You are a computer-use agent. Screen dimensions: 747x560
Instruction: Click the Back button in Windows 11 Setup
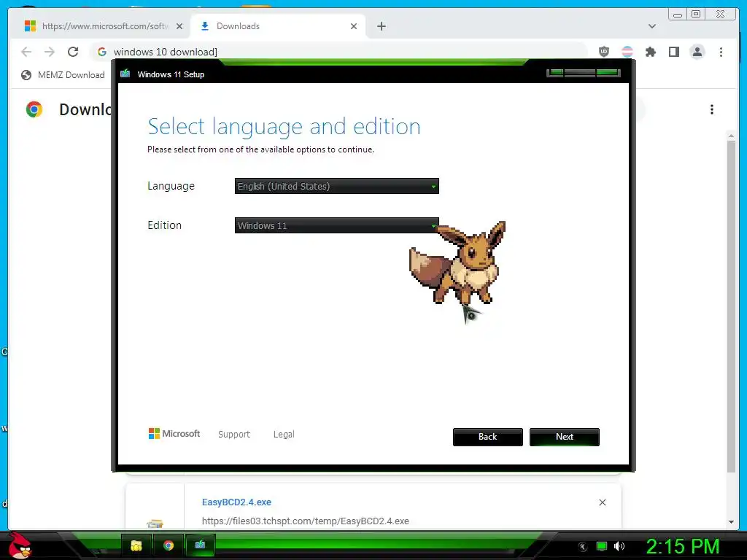tap(488, 437)
